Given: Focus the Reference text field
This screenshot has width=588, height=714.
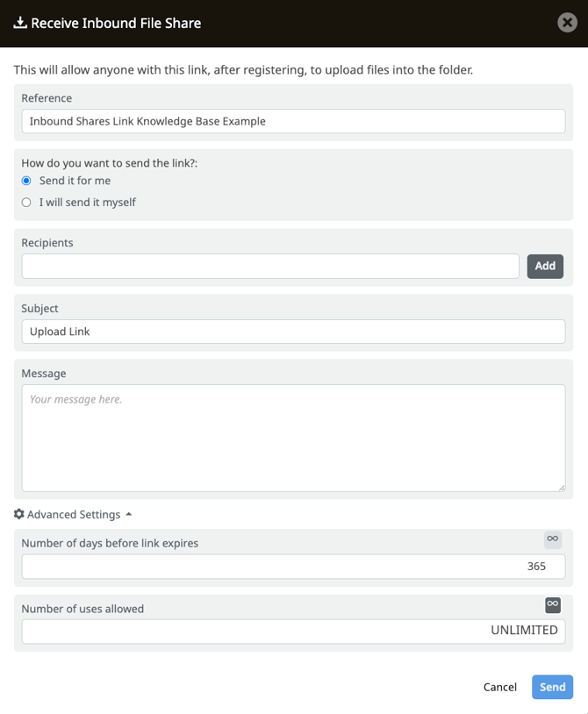Looking at the screenshot, I should coord(293,121).
